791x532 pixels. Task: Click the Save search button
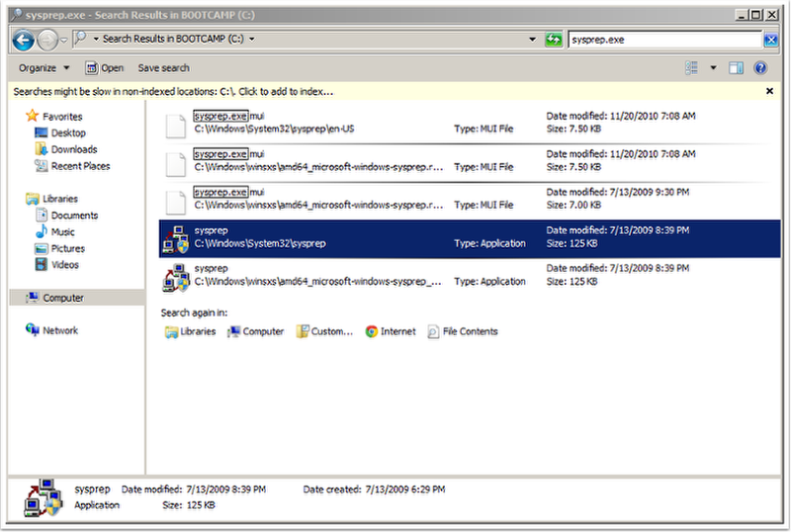click(x=163, y=68)
